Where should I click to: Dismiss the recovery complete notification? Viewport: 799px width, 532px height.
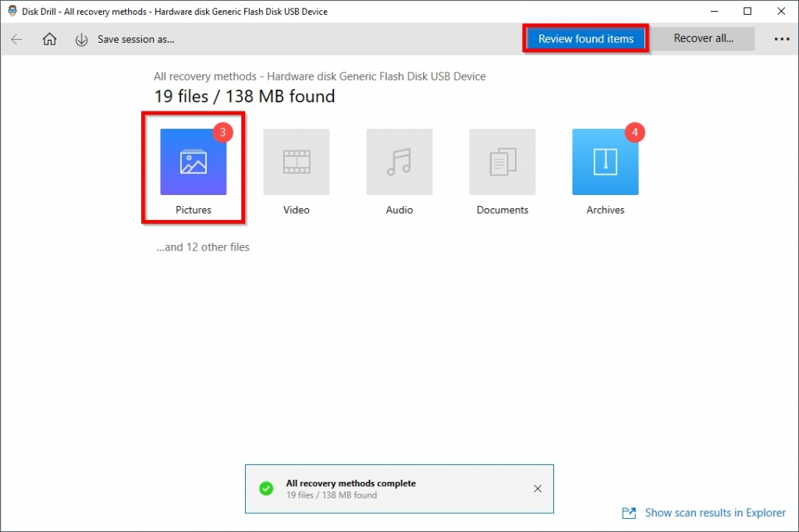click(538, 488)
